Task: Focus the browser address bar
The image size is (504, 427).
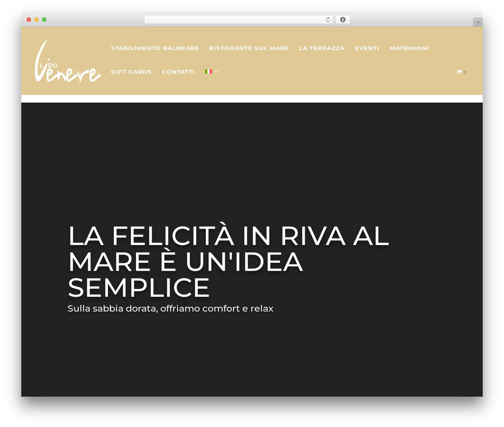Action: [x=238, y=20]
